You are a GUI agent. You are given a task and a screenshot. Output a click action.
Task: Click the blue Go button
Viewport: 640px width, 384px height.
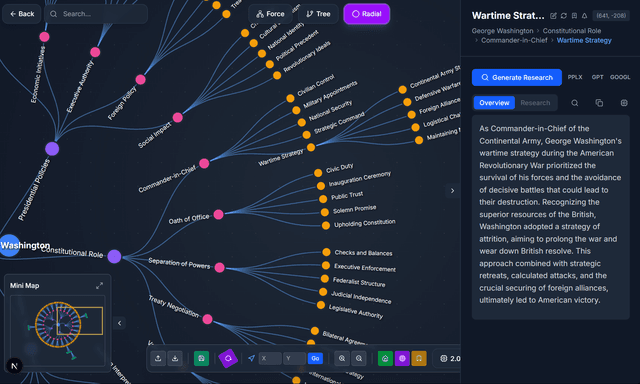point(315,358)
